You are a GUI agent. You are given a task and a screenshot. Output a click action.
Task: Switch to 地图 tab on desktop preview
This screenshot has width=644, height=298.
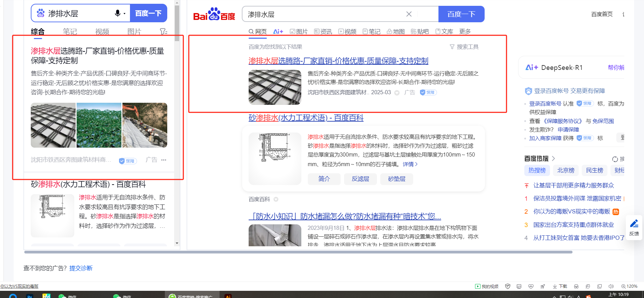(396, 32)
